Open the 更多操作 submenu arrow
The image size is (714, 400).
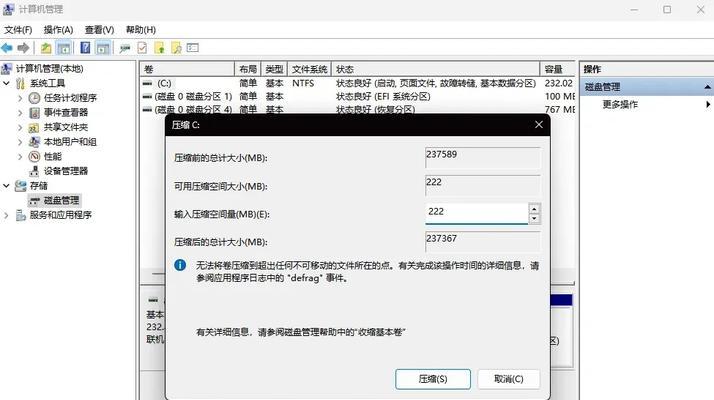pos(708,104)
